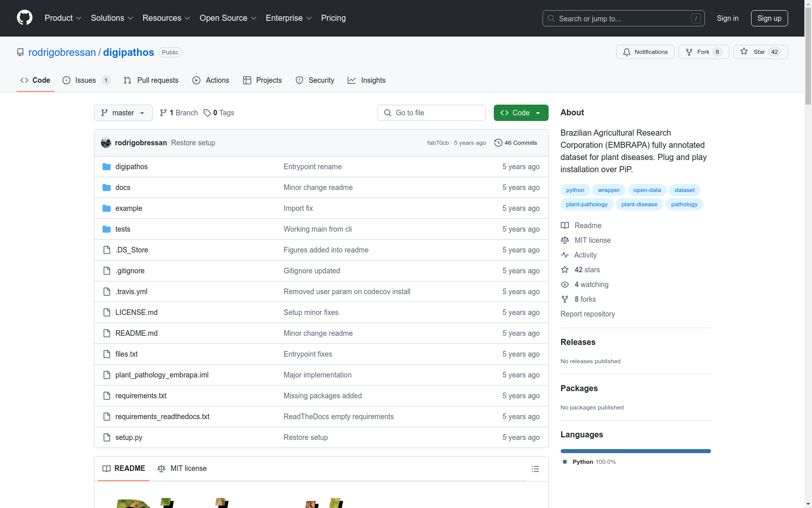Screen dimensions: 812x508
Task: Switch to the Pull requests tab
Action: [x=151, y=80]
